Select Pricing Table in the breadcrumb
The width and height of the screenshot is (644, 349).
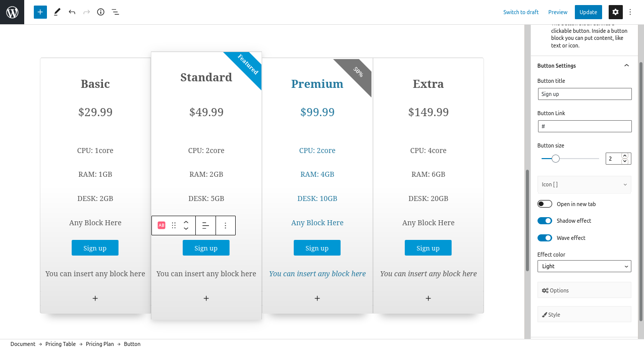(61, 344)
